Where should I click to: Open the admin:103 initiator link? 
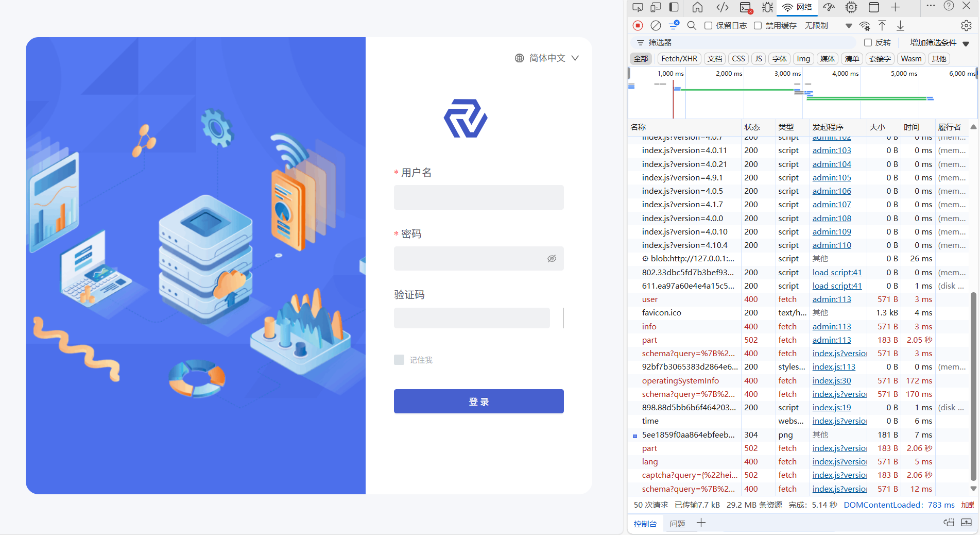(832, 151)
